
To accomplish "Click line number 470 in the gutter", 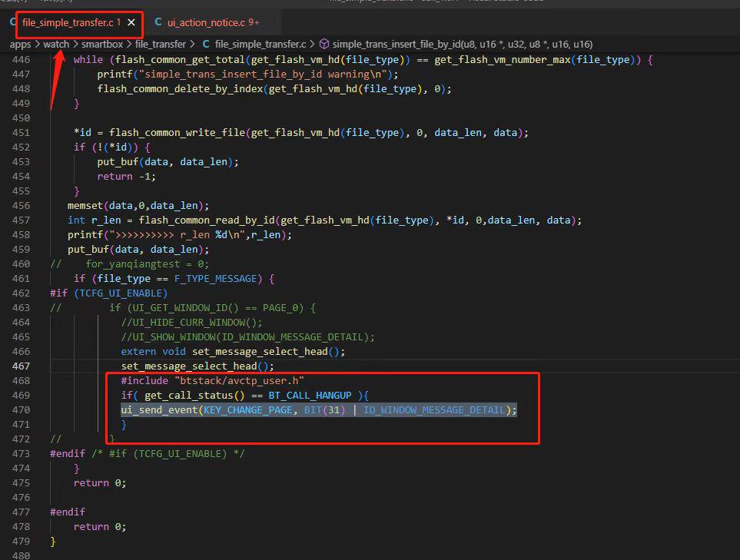I will click(22, 410).
